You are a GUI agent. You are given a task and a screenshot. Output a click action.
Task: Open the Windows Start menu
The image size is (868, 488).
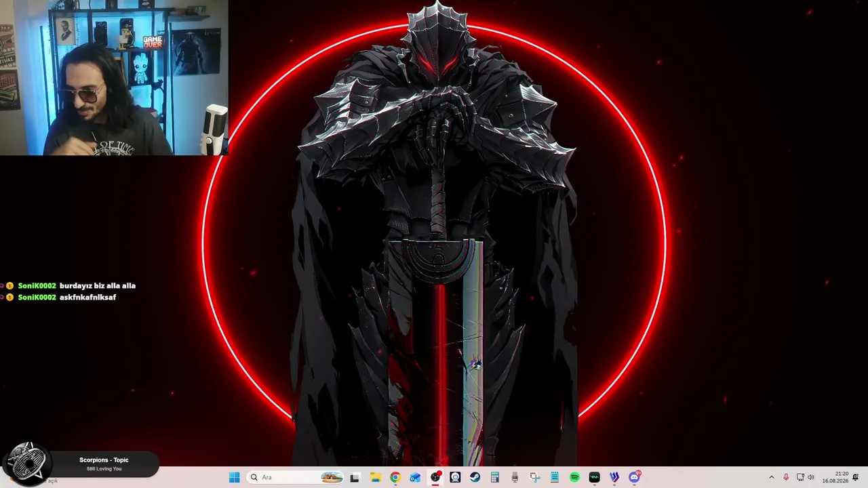tap(234, 477)
